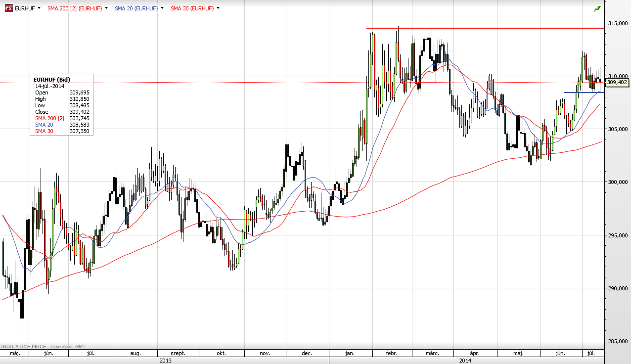Expand the SMA 30 (EURHUF) dropdown arrow
The height and width of the screenshot is (364, 631).
218,8
